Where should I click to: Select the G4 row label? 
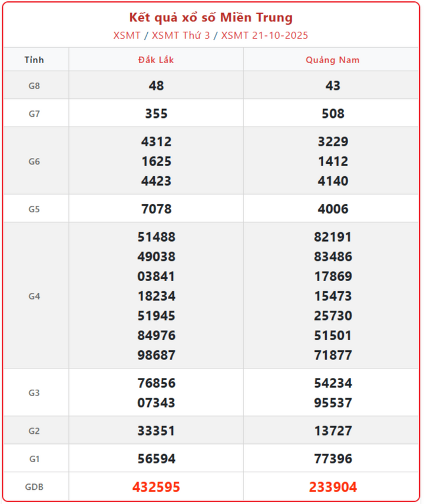pos(34,296)
